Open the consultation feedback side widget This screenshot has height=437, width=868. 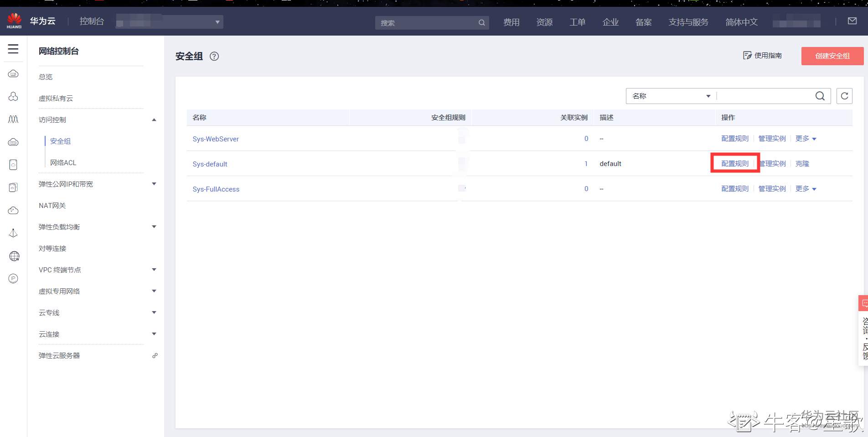[863, 330]
